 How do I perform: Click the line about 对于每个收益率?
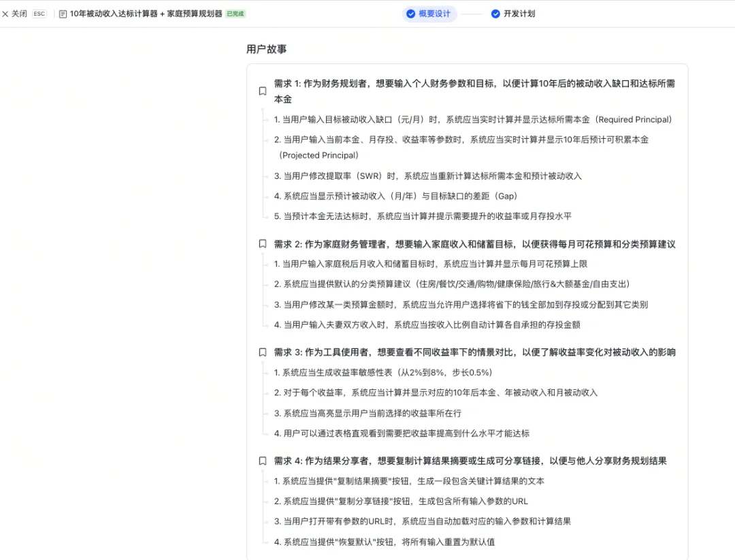coord(436,393)
